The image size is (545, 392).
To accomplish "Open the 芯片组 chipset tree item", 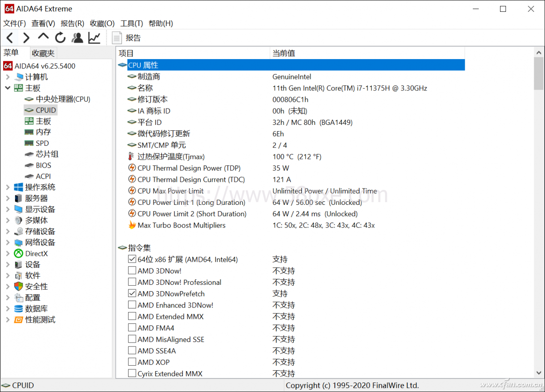I will [47, 154].
